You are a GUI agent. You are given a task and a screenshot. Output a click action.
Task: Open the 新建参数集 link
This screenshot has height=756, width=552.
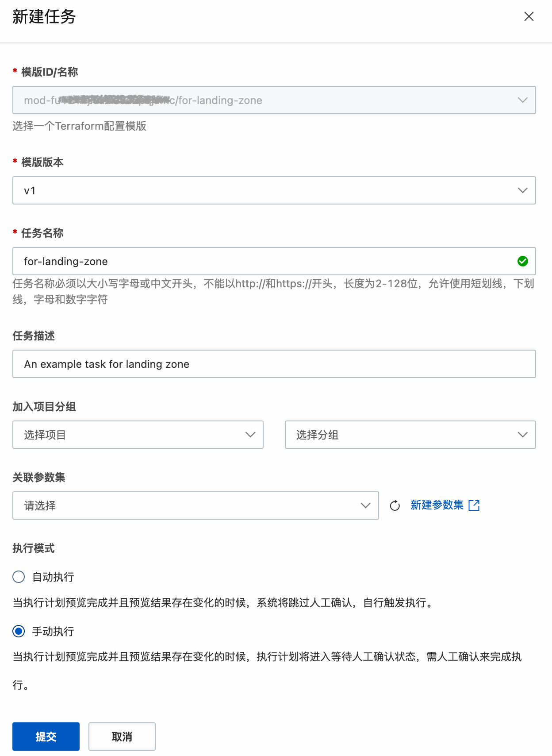tap(437, 505)
